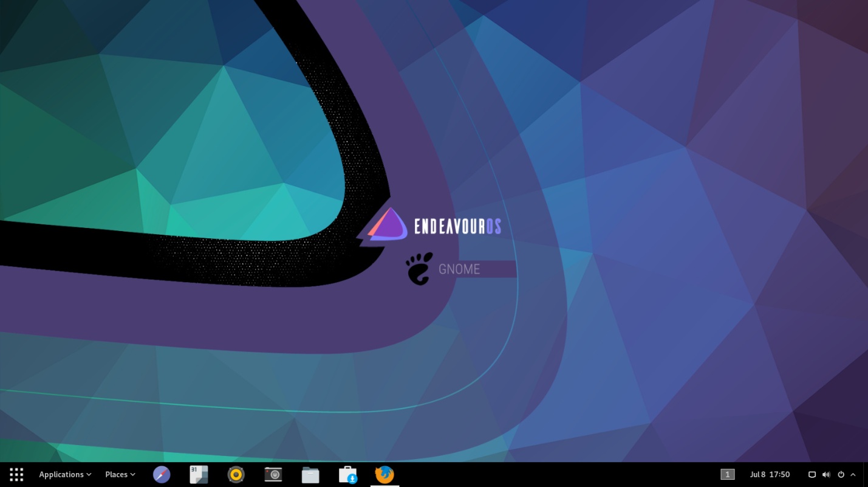Click the display screen tray icon
Viewport: 868px width, 487px height.
click(x=812, y=474)
